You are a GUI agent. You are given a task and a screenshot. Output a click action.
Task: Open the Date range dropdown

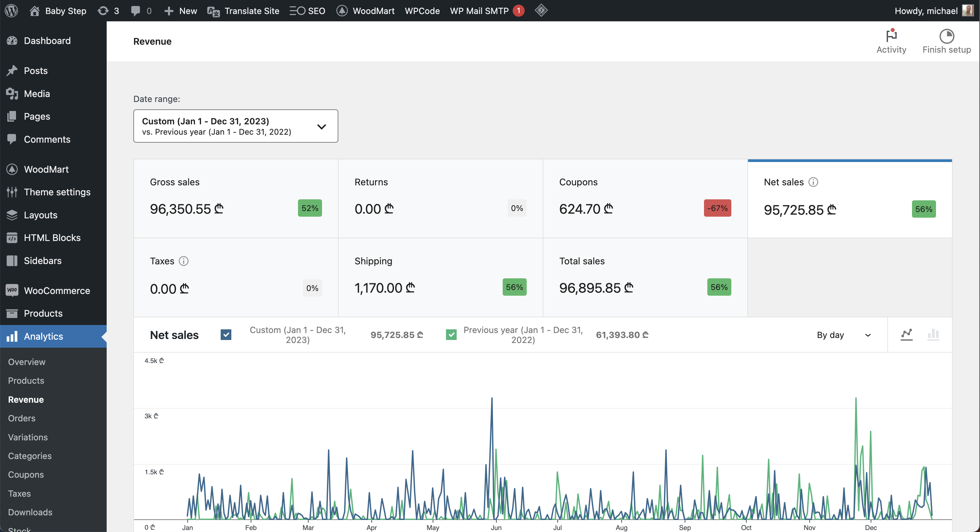coord(235,126)
